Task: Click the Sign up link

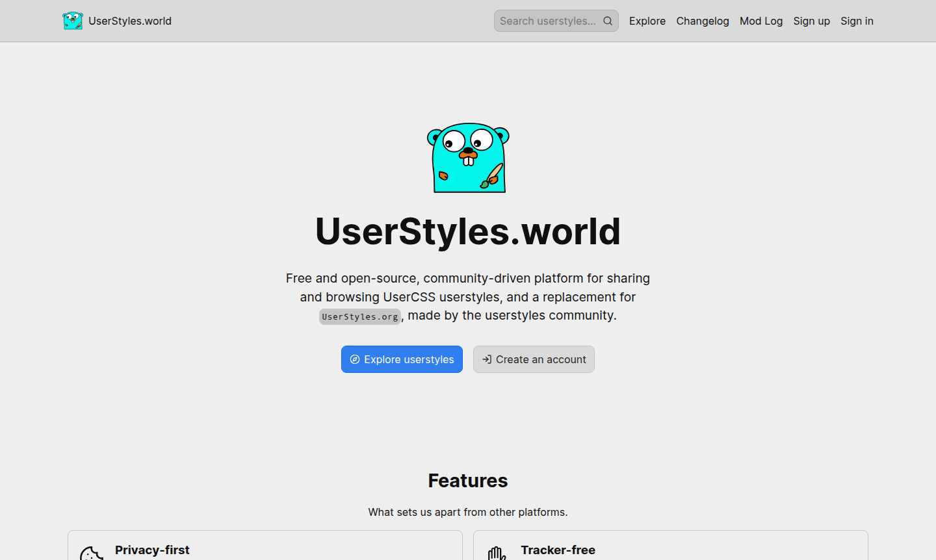Action: coord(811,21)
